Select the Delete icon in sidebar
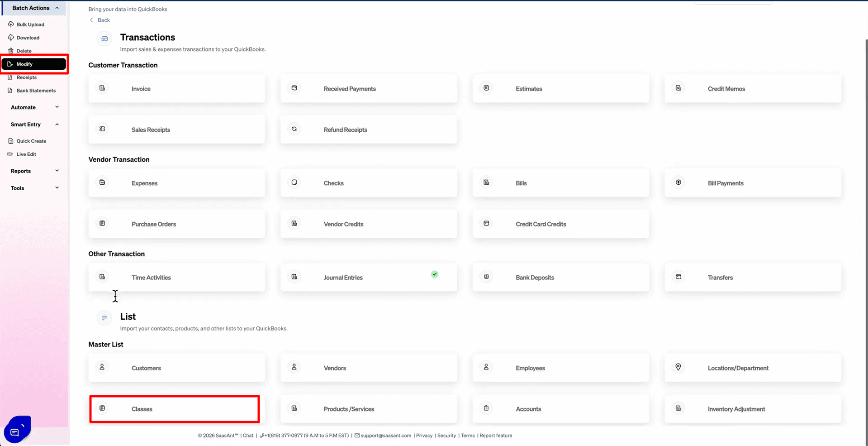Viewport: 868px width, 446px height. (x=11, y=50)
